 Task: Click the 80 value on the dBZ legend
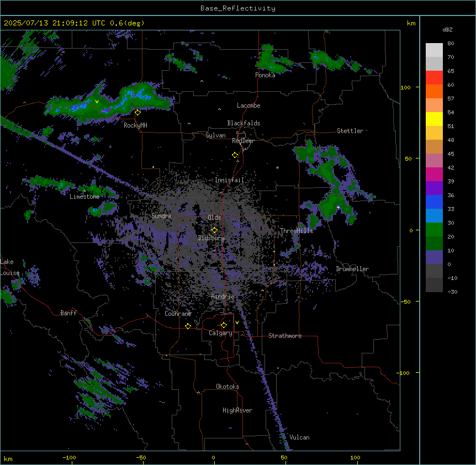point(451,44)
